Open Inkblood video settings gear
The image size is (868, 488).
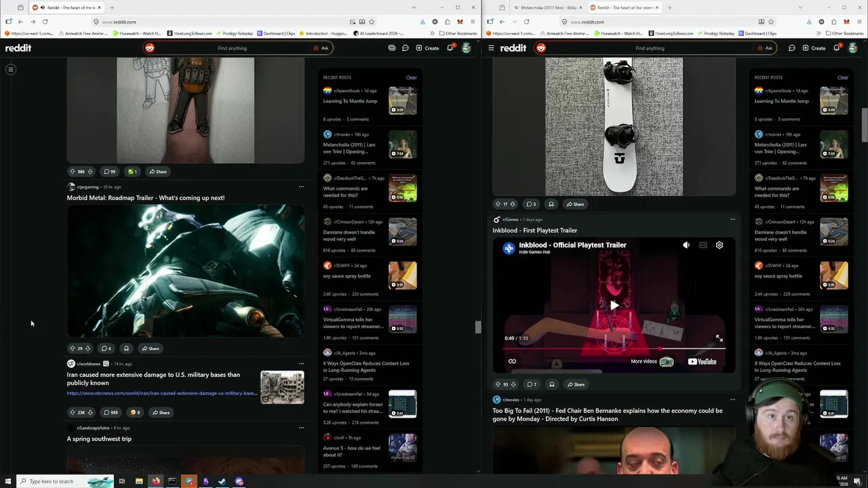719,245
